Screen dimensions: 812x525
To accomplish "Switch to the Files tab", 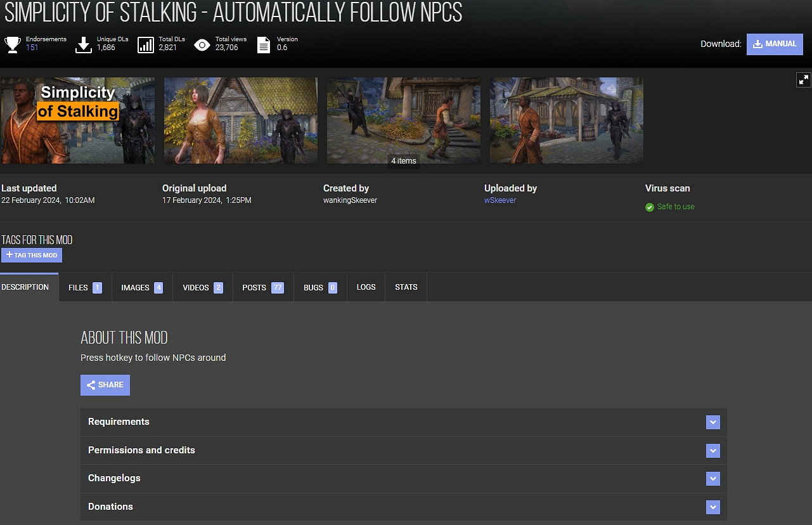I will click(85, 288).
